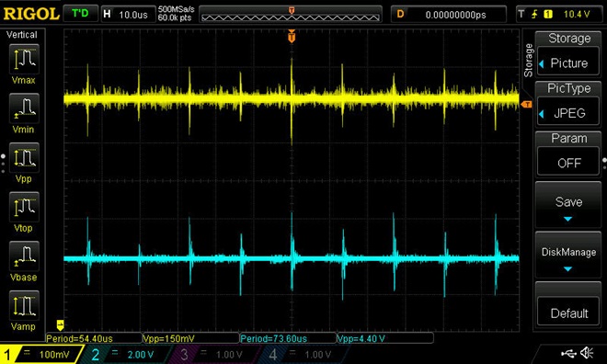
Task: Click the Default button
Action: [x=568, y=313]
